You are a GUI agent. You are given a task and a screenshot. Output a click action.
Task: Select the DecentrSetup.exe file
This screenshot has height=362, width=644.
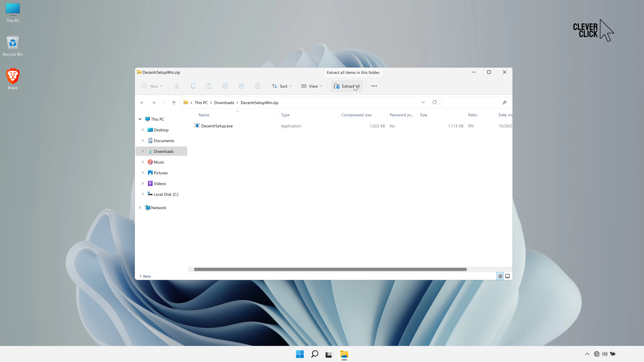tap(217, 126)
